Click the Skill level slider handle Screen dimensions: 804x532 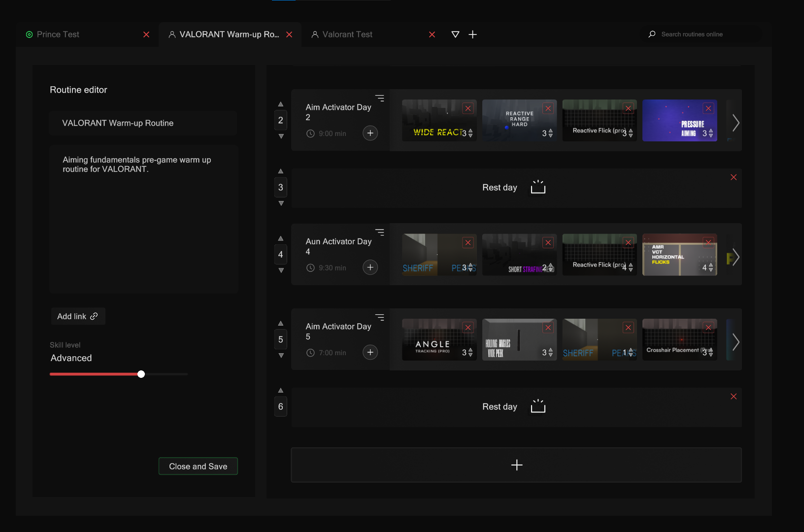141,374
